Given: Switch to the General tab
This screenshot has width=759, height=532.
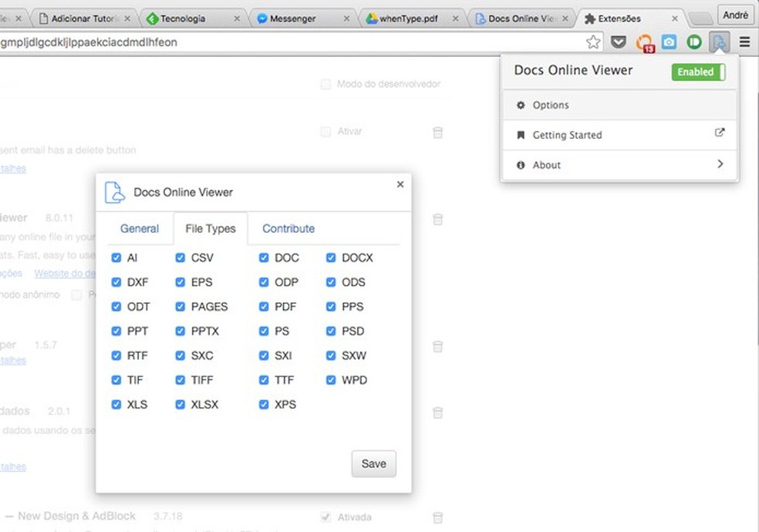Looking at the screenshot, I should (x=140, y=228).
